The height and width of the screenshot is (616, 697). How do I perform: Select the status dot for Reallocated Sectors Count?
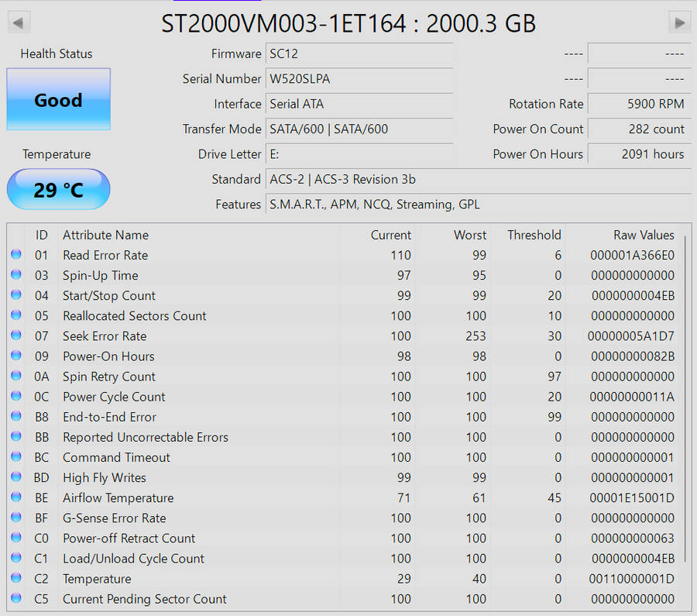[x=16, y=315]
